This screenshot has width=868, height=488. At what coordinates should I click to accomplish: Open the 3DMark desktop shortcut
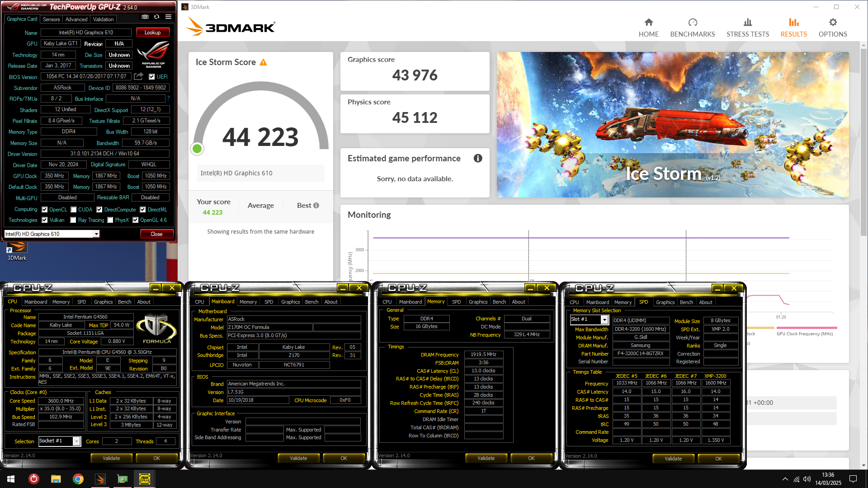click(x=17, y=251)
